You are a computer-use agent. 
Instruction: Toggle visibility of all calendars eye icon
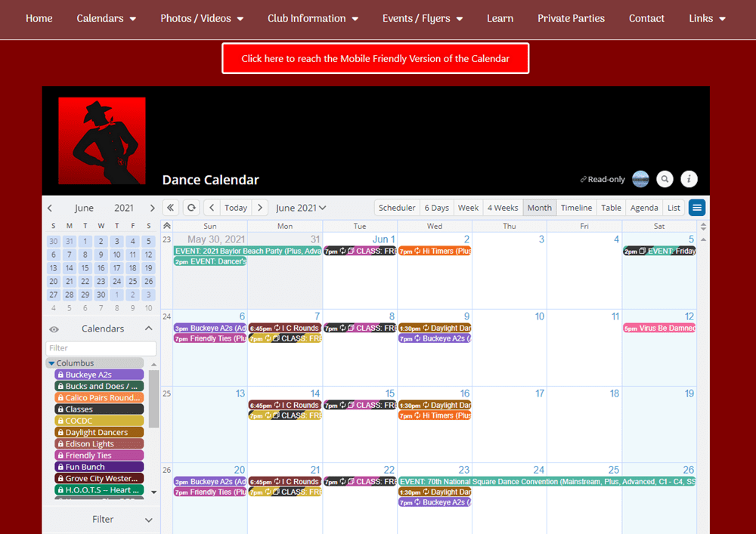(54, 329)
